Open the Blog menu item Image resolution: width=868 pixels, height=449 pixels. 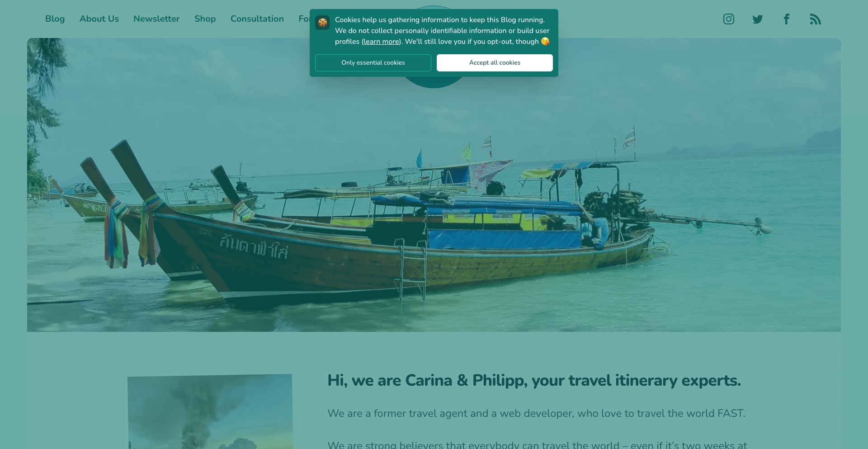pyautogui.click(x=55, y=19)
